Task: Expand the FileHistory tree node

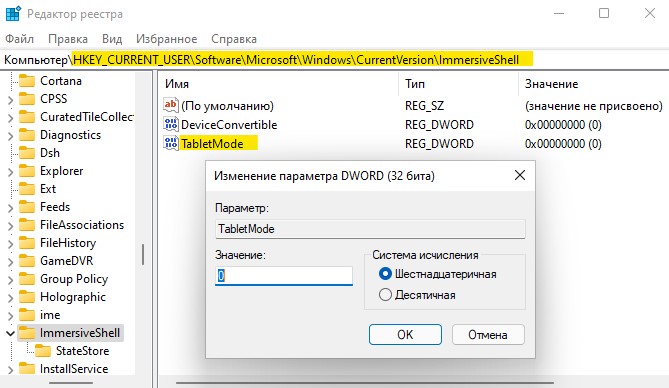Action: click(11, 244)
